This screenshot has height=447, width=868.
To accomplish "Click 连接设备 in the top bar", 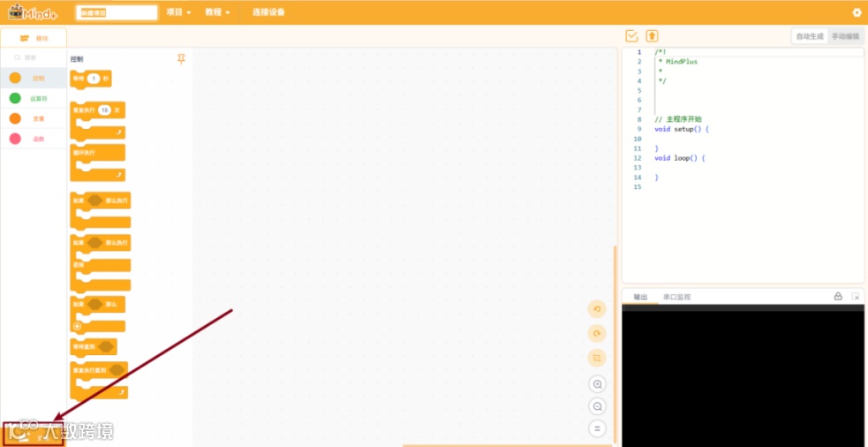I will pos(268,12).
